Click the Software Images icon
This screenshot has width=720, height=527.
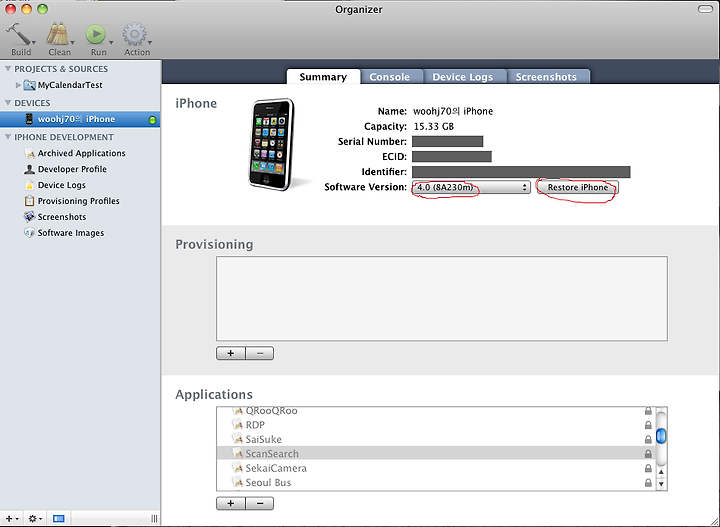[x=29, y=233]
